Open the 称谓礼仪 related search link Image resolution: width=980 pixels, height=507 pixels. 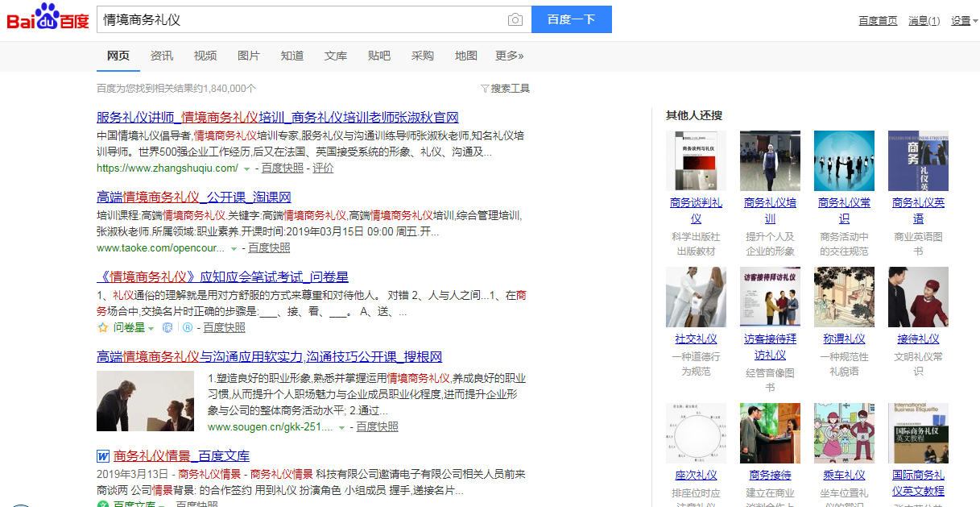click(844, 339)
